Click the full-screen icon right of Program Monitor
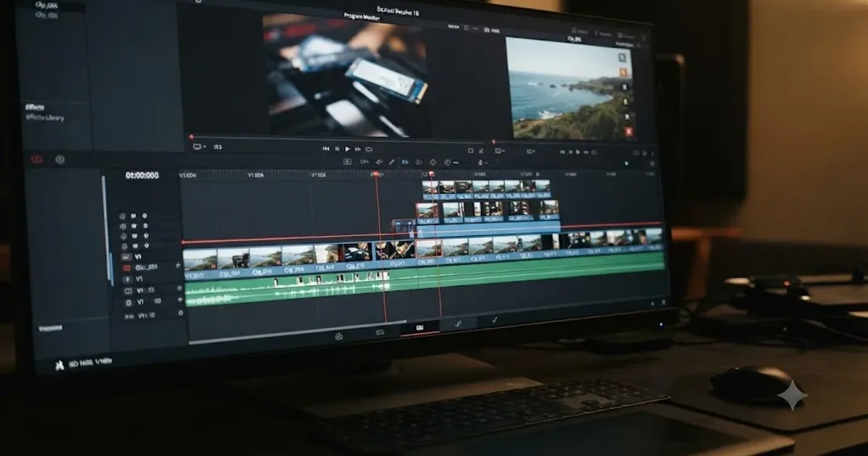Image resolution: width=868 pixels, height=456 pixels. click(x=470, y=150)
